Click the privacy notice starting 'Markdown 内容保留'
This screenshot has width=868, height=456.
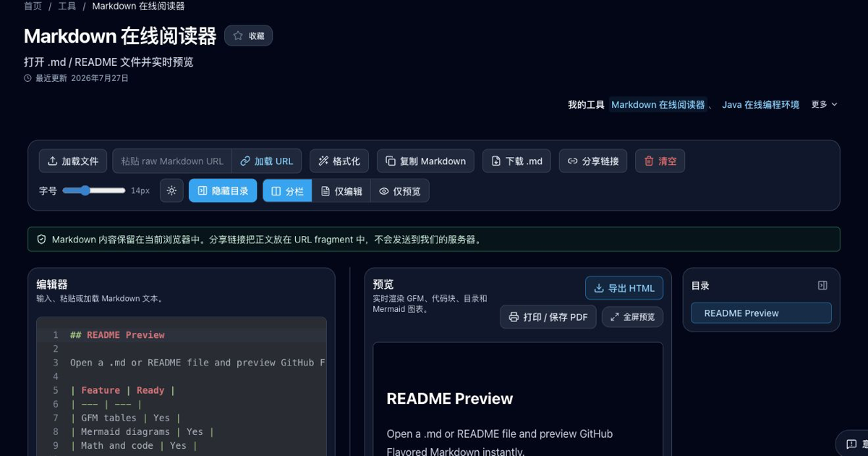434,239
